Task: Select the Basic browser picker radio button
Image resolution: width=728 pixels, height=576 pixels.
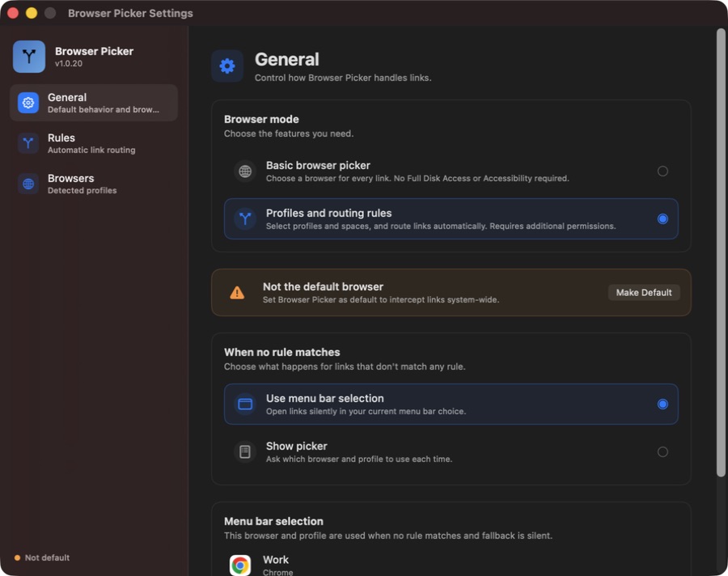Action: (662, 171)
